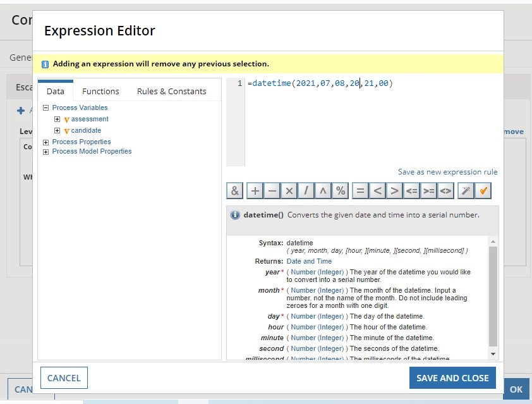Open the Rules & Constants tab
Image resolution: width=532 pixels, height=404 pixels.
coord(172,91)
